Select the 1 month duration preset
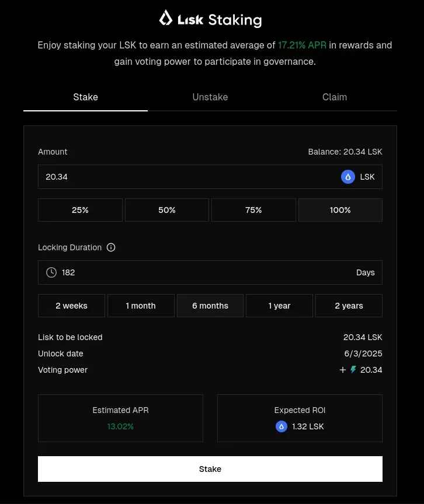The height and width of the screenshot is (504, 424). click(x=141, y=306)
